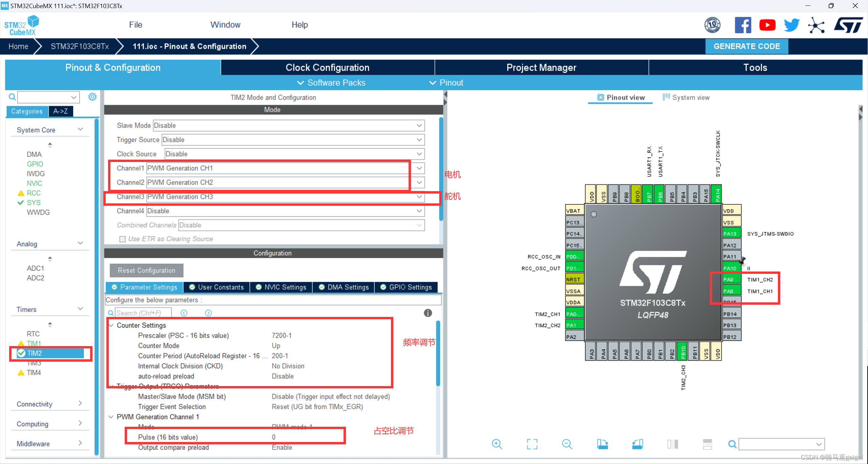Rotate the chip view counterclockwise
The image size is (868, 464).
[638, 444]
